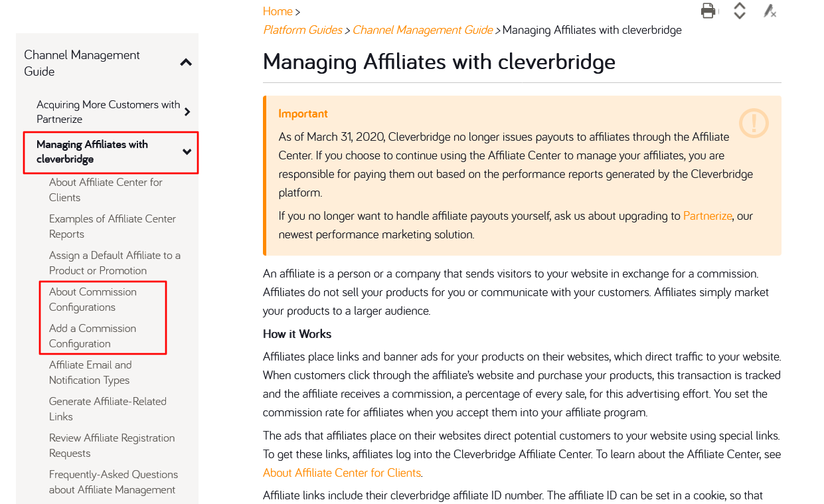Click the remove highlights pen icon

tap(770, 11)
